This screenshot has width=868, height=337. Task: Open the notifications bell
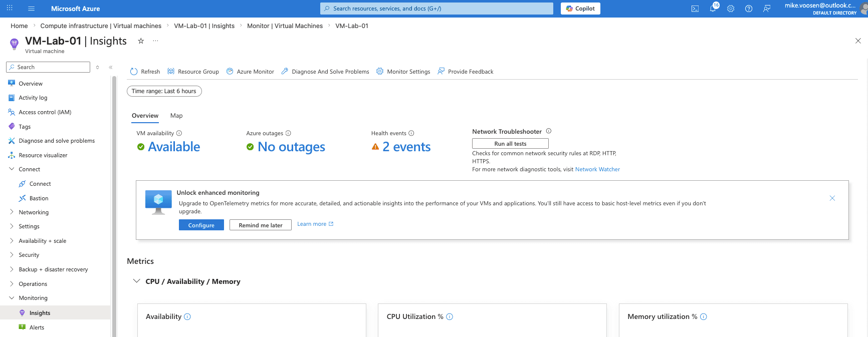point(713,9)
